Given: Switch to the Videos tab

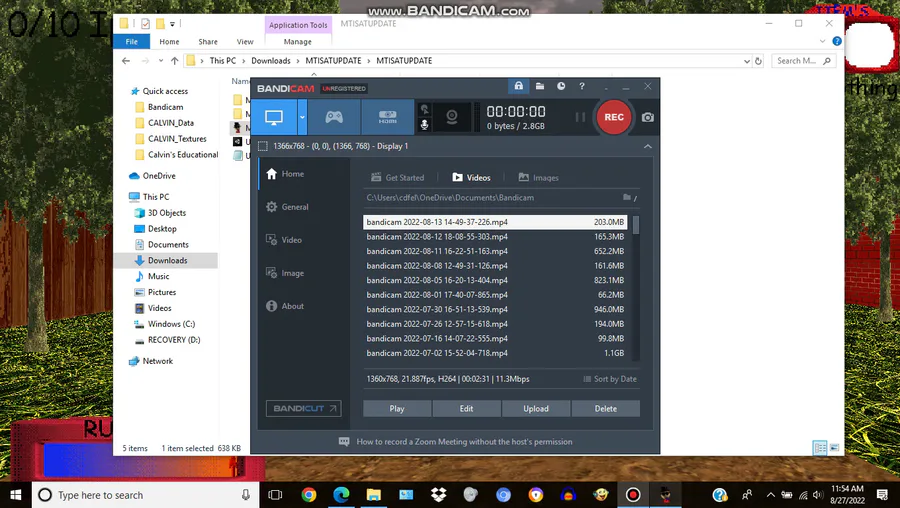Looking at the screenshot, I should (471, 177).
